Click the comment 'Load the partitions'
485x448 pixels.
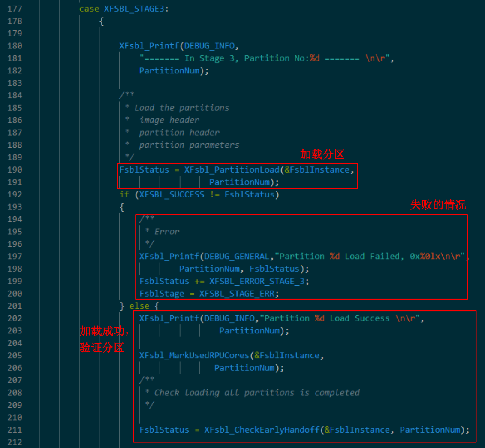(x=181, y=108)
